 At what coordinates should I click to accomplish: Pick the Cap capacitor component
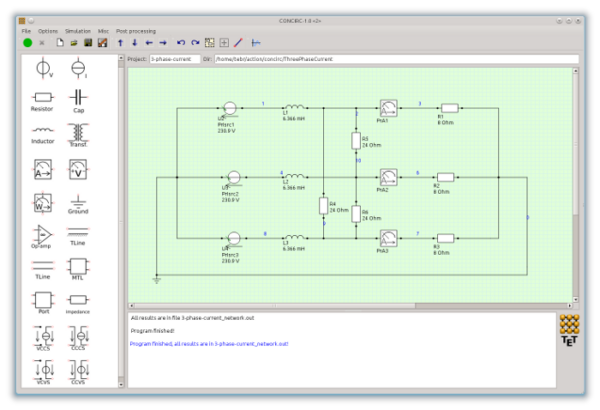78,98
